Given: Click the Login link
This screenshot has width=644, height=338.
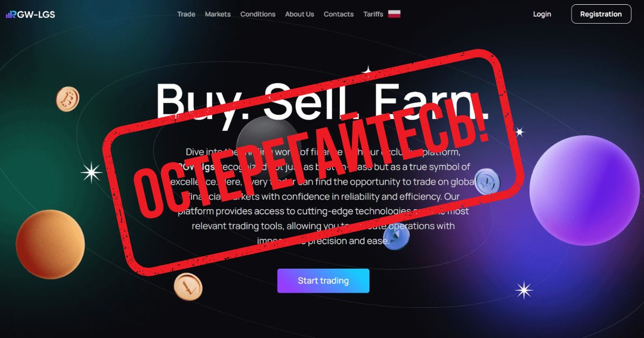Looking at the screenshot, I should point(542,14).
